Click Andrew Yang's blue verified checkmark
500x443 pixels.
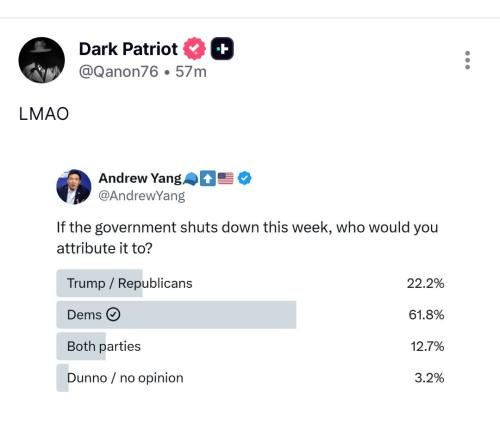point(245,178)
